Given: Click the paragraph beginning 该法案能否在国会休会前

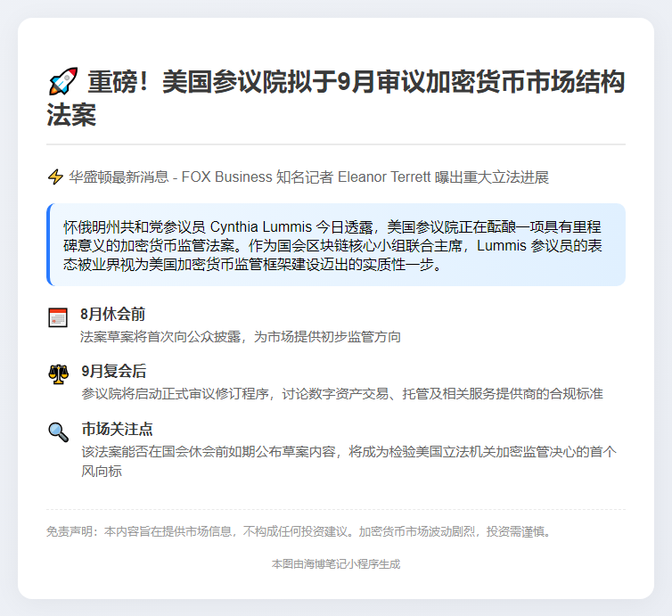Looking at the screenshot, I should click(x=348, y=461).
